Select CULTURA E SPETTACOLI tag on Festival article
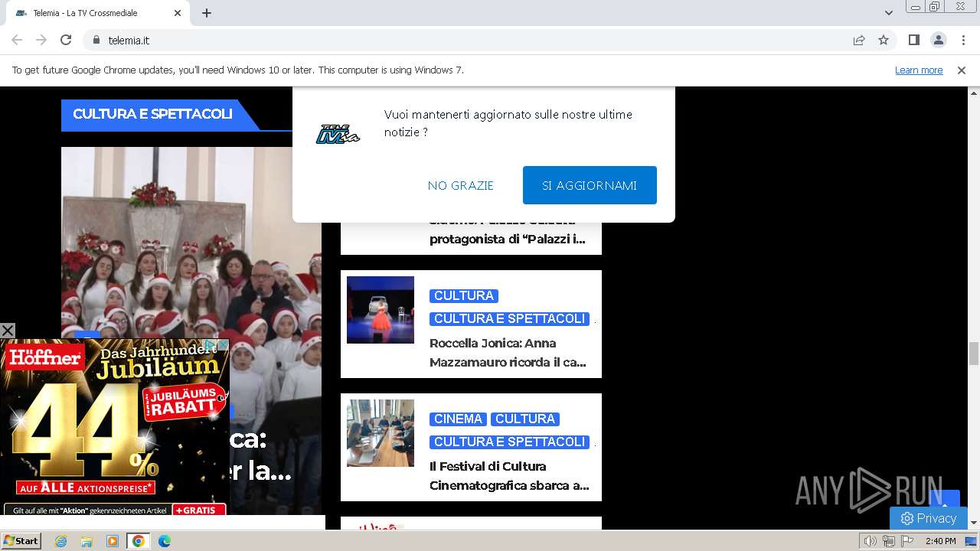980x551 pixels. click(509, 442)
